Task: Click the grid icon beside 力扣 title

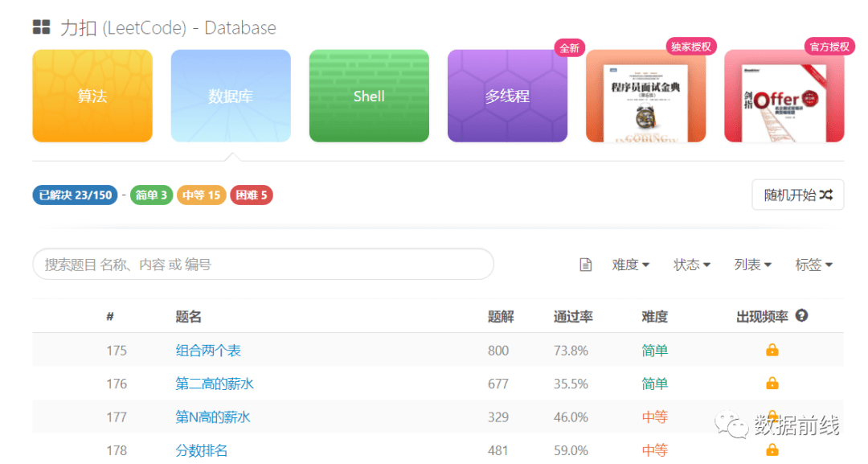Action: click(42, 27)
